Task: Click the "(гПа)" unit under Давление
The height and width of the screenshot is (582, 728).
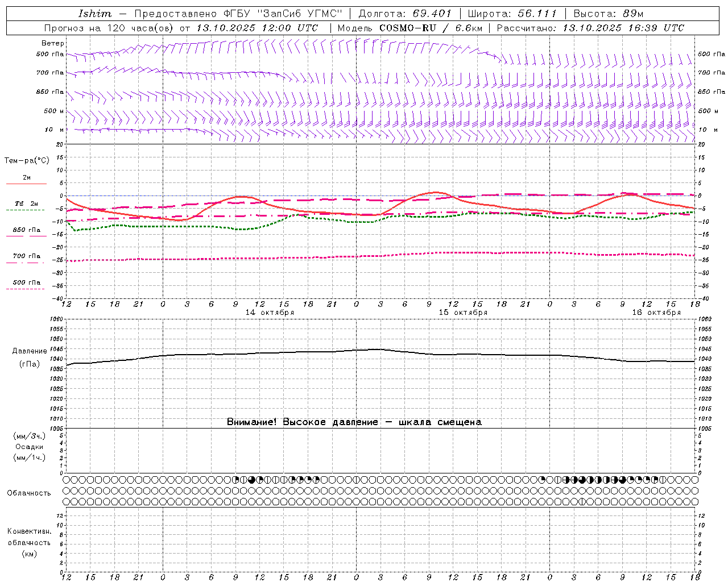Action: (x=30, y=364)
